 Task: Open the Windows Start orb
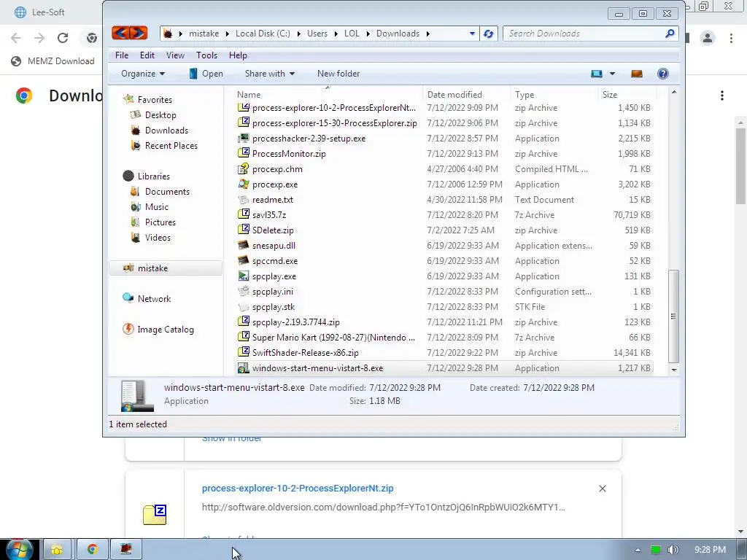[x=20, y=550]
